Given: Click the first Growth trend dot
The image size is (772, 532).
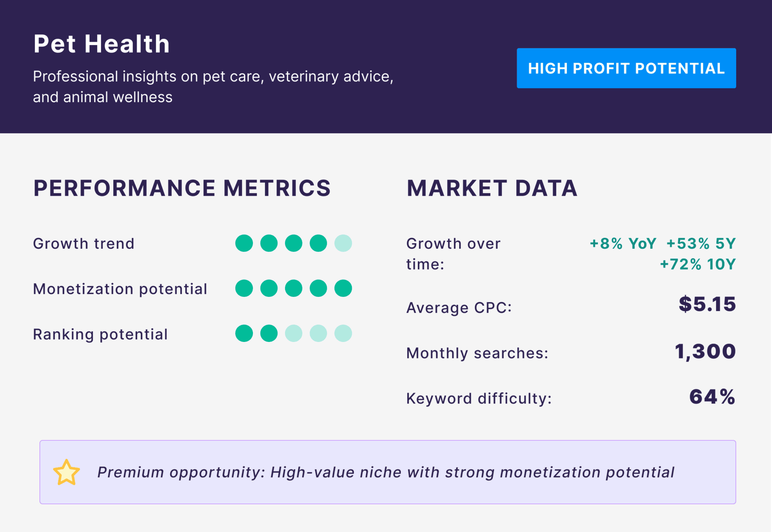Looking at the screenshot, I should point(244,243).
